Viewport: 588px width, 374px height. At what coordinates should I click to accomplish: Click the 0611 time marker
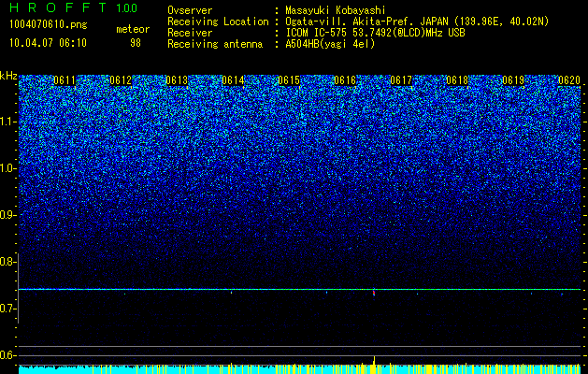point(65,80)
